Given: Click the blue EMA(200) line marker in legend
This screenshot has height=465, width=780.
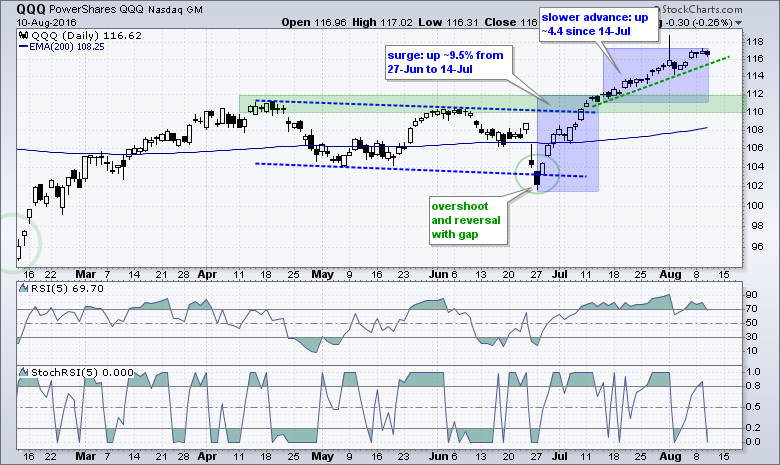Looking at the screenshot, I should tap(23, 47).
